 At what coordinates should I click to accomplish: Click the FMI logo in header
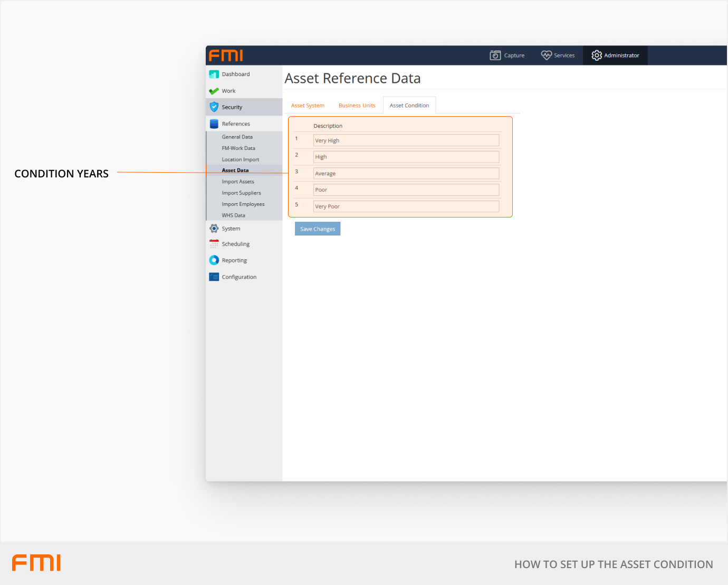[226, 55]
